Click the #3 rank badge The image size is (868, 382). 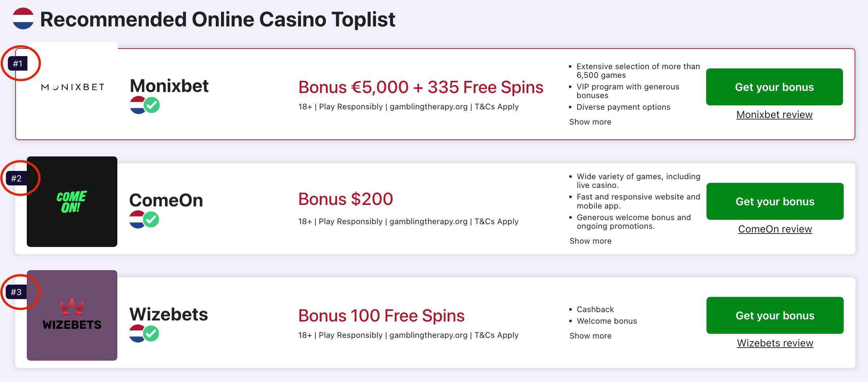tap(16, 292)
